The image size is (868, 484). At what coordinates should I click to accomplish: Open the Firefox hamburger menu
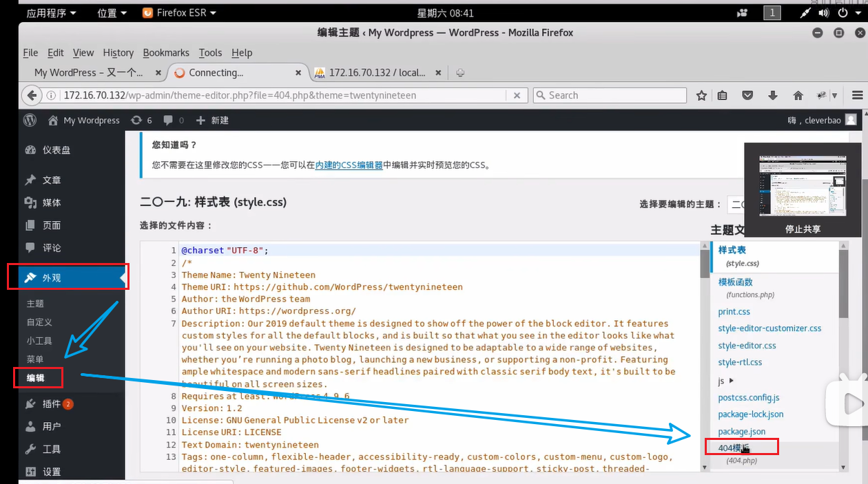click(857, 95)
